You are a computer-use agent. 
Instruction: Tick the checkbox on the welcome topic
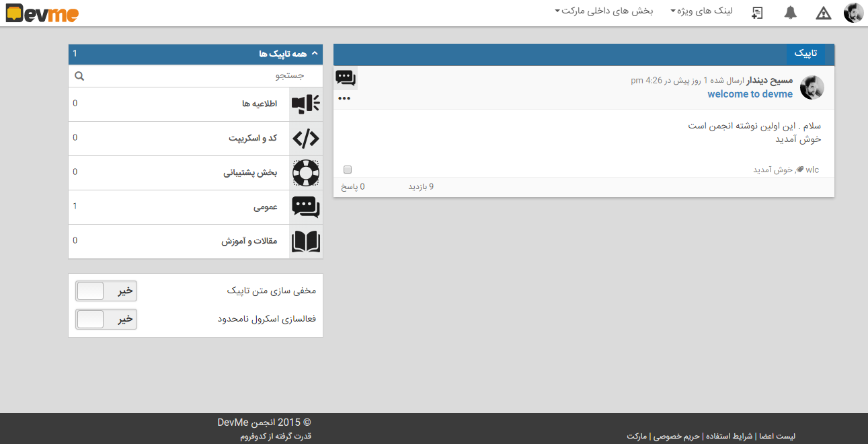pyautogui.click(x=348, y=170)
